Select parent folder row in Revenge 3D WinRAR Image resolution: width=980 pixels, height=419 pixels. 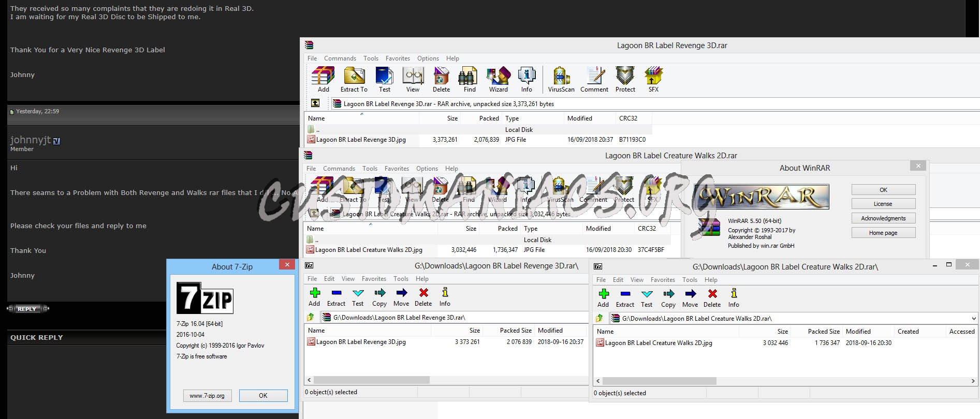[x=478, y=130]
